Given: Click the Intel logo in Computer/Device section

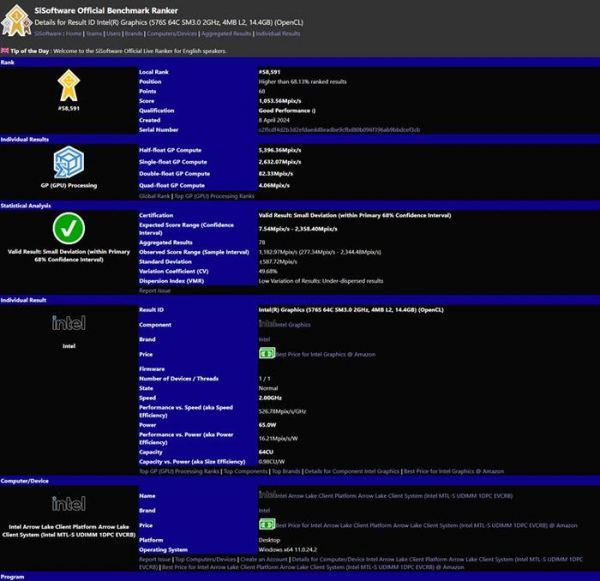Looking at the screenshot, I should pos(69,505).
